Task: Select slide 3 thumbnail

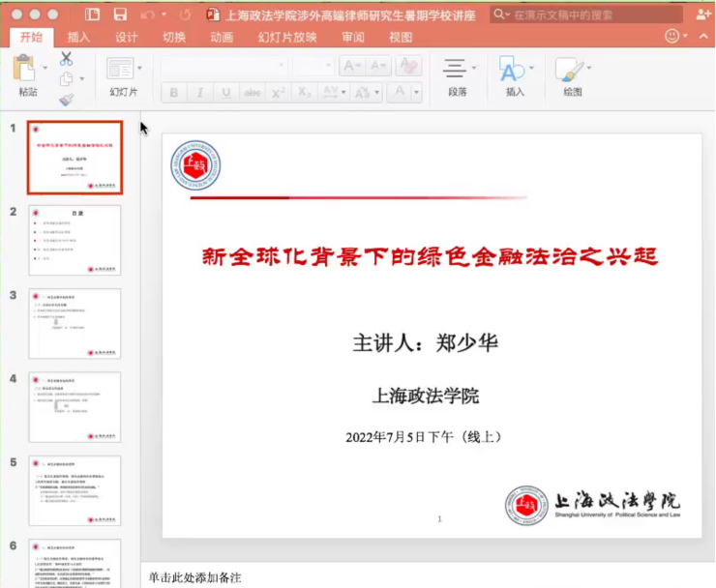Action: point(75,323)
